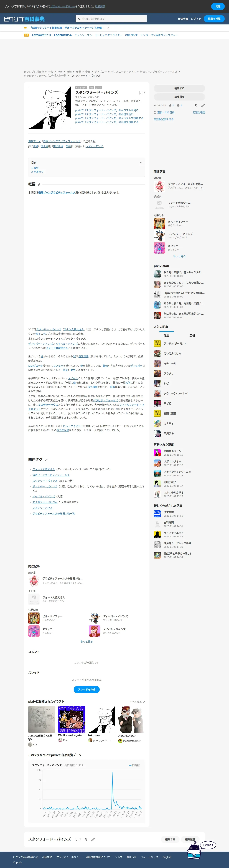
Task: Click キャラクター category tag
Action: 81,88
